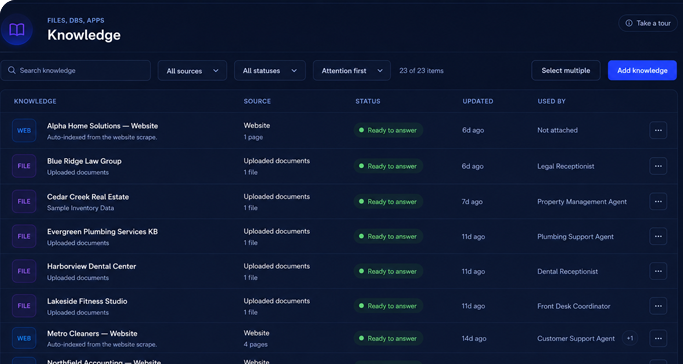Open the Harborview Dental Center entry

[91, 266]
